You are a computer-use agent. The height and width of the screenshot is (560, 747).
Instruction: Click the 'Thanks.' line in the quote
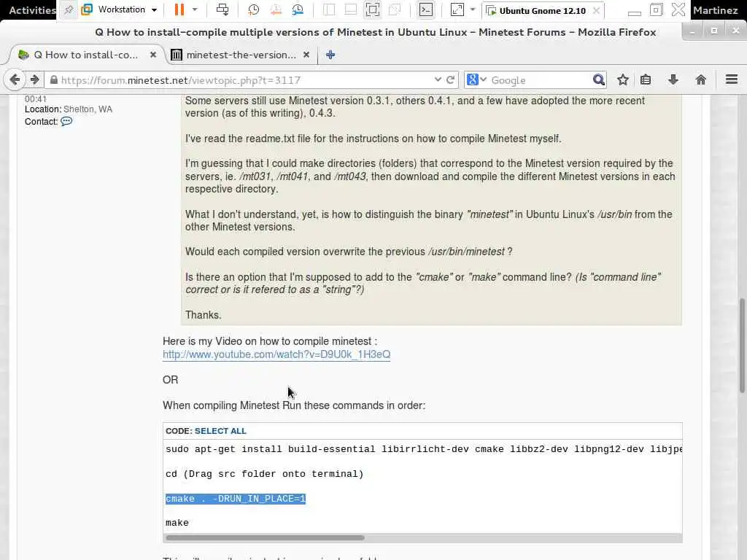pos(204,315)
